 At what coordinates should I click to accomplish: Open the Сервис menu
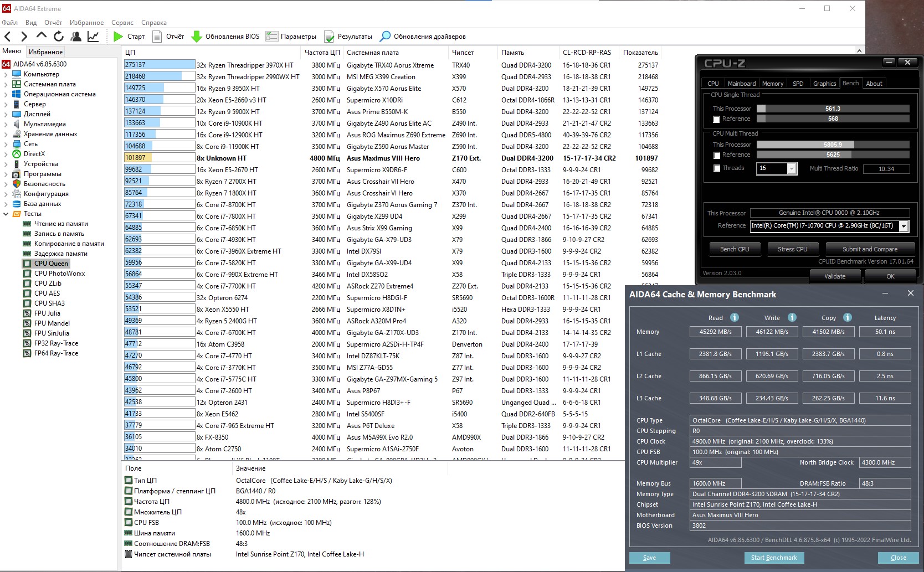pyautogui.click(x=122, y=23)
